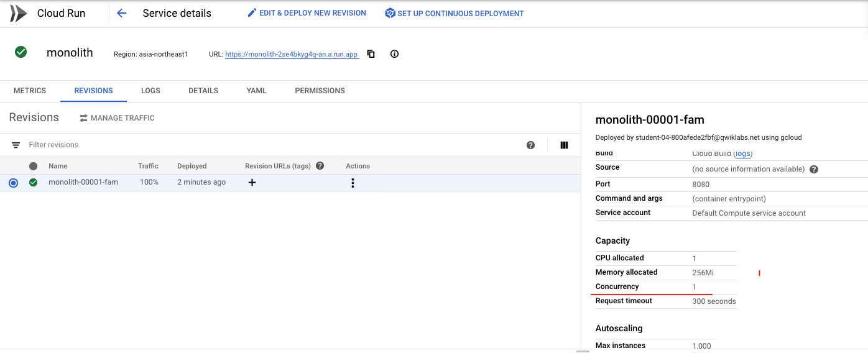The width and height of the screenshot is (868, 353).
Task: Click the monolith-00001-fam panel title
Action: coord(650,119)
